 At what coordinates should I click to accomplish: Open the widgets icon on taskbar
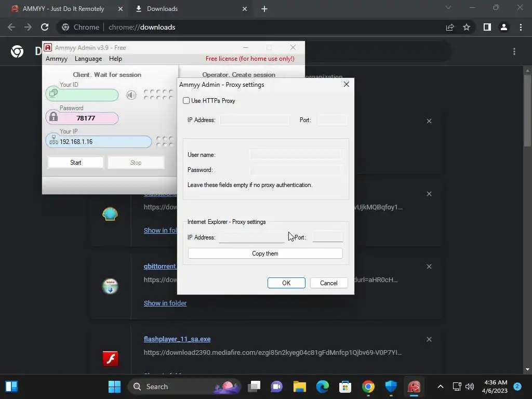pyautogui.click(x=11, y=387)
